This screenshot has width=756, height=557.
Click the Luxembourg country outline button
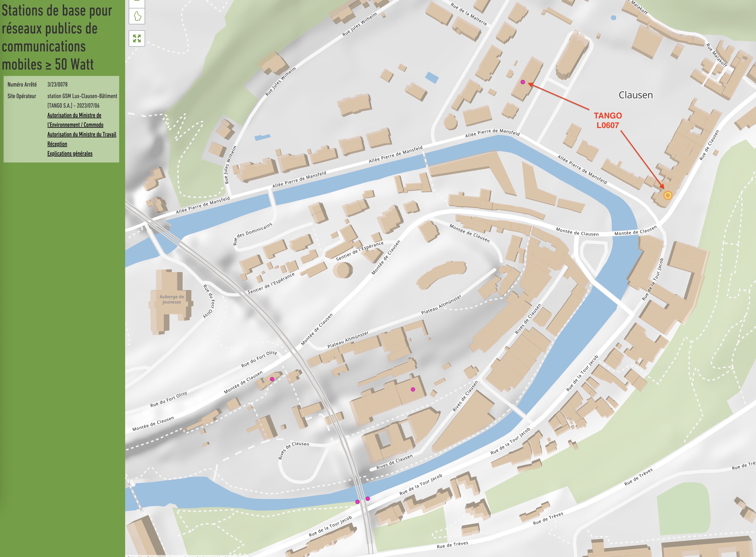[x=137, y=16]
